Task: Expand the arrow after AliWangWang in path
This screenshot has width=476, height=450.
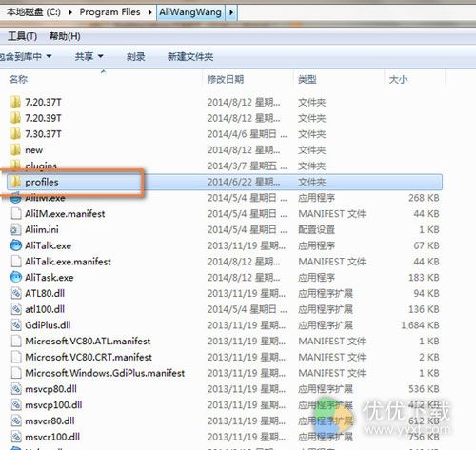Action: pos(231,12)
